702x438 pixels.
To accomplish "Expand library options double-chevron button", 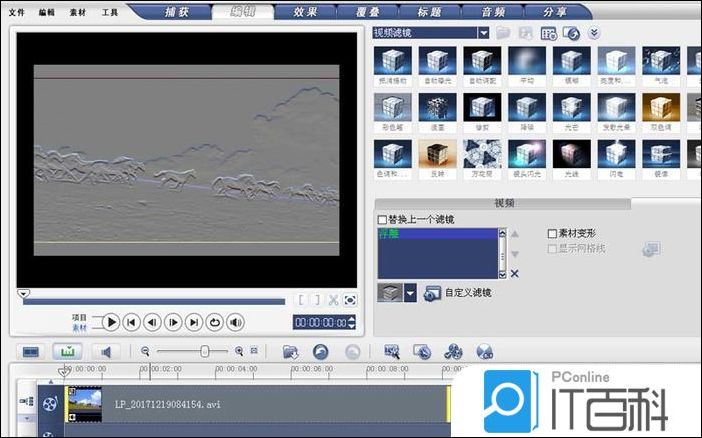I will tap(594, 33).
